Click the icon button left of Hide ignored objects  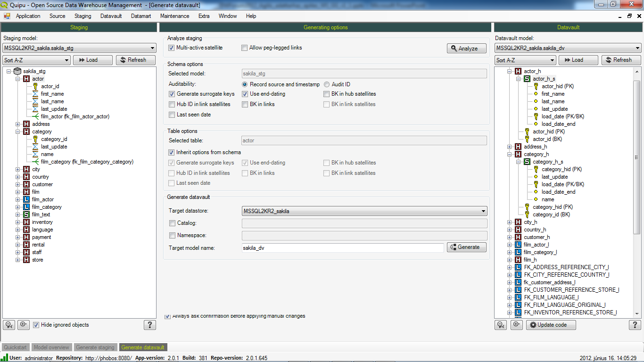24,325
